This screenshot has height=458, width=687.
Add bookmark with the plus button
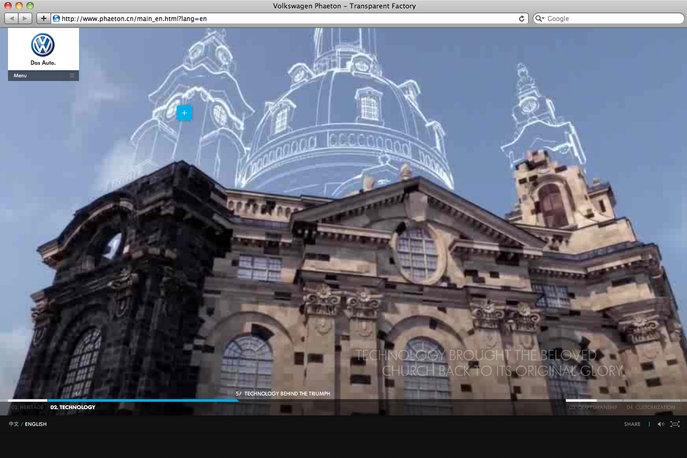[43, 18]
